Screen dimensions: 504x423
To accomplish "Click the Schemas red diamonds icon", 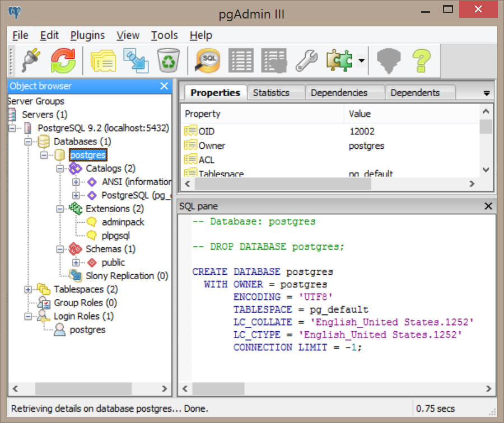I will [x=76, y=249].
